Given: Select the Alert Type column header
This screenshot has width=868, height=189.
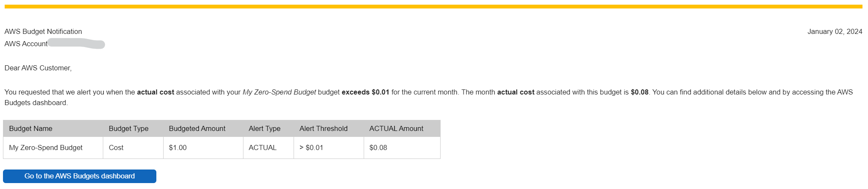Looking at the screenshot, I should [x=264, y=129].
